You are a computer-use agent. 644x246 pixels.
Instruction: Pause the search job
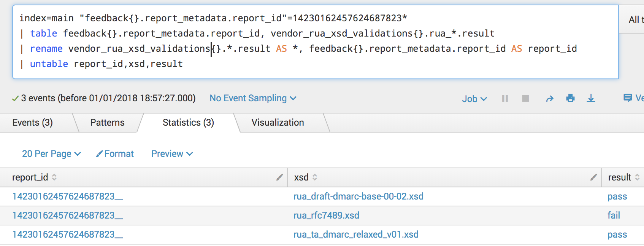tap(505, 99)
